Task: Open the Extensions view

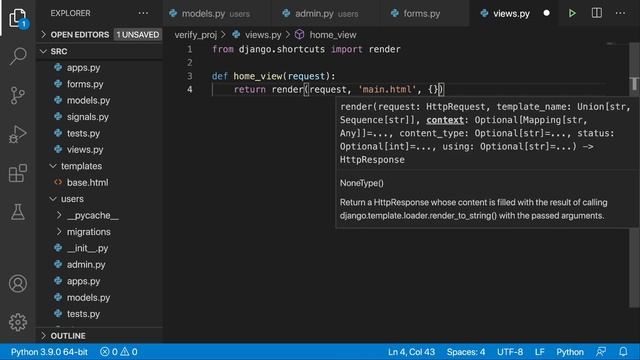Action: (18, 173)
